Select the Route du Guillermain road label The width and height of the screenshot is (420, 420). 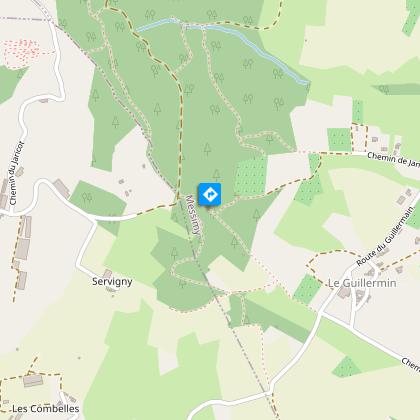click(385, 236)
